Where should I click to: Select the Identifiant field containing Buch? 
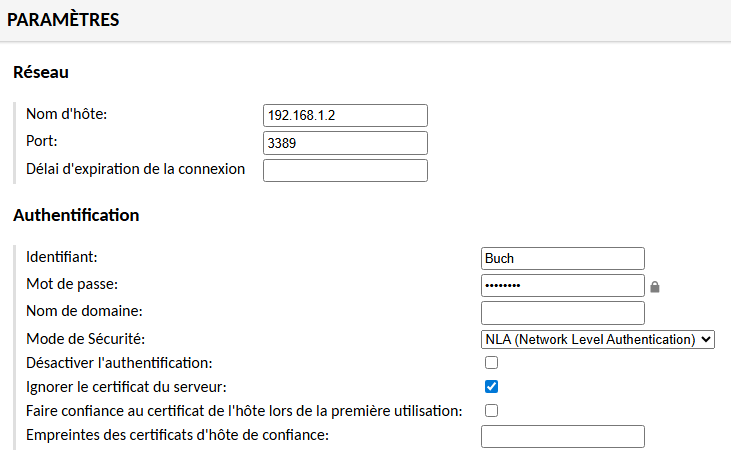tap(562, 258)
